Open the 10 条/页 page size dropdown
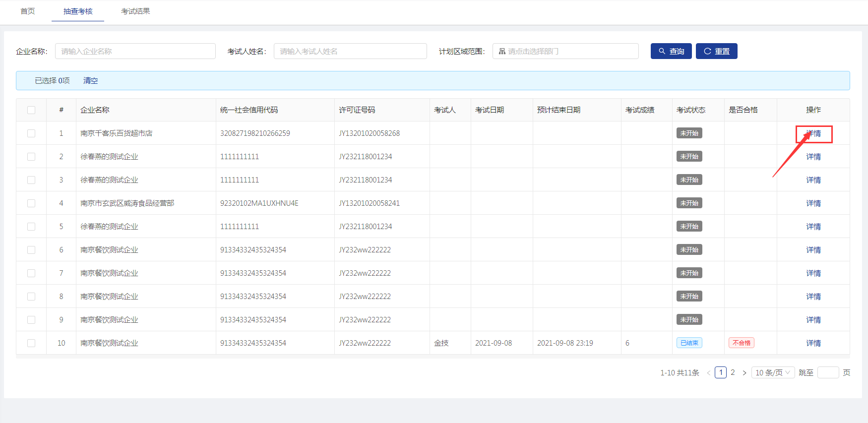This screenshot has height=423, width=868. (x=772, y=373)
